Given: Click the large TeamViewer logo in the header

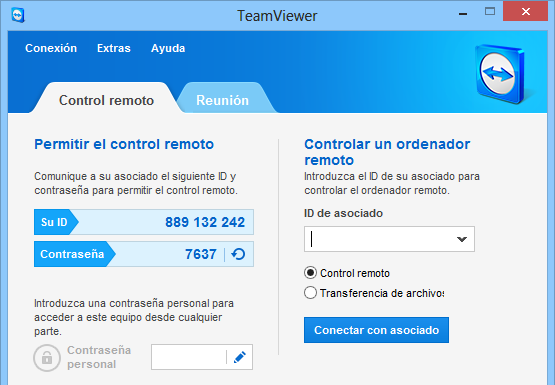Looking at the screenshot, I should pos(499,74).
